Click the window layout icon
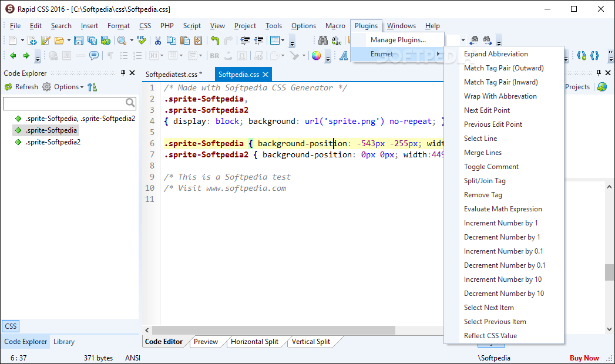 [275, 41]
